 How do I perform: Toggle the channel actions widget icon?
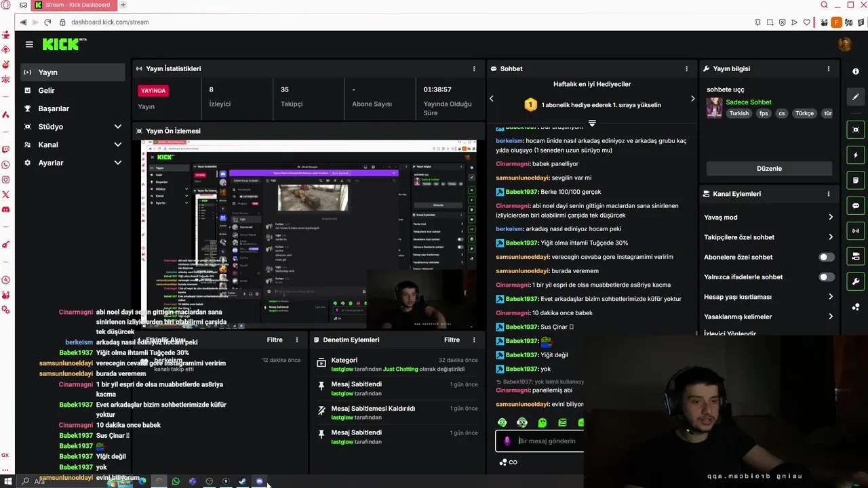[856, 256]
